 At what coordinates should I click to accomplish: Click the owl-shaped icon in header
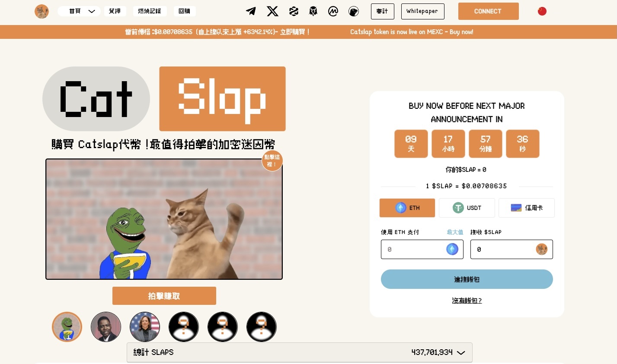[313, 11]
